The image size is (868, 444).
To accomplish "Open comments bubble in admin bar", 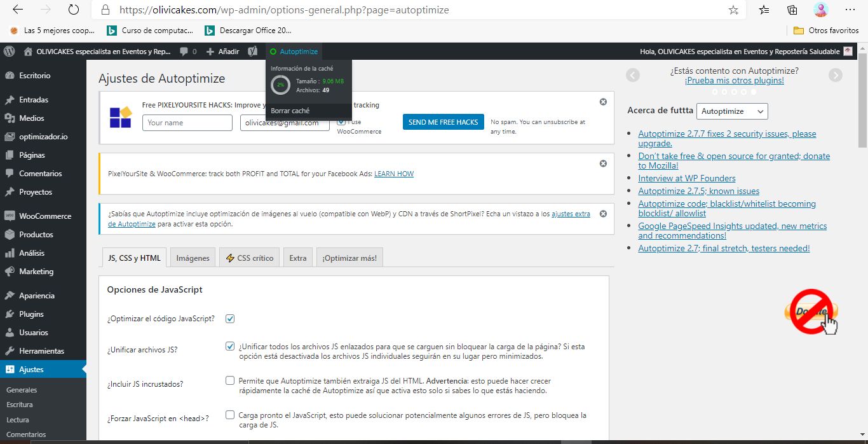I will point(188,52).
